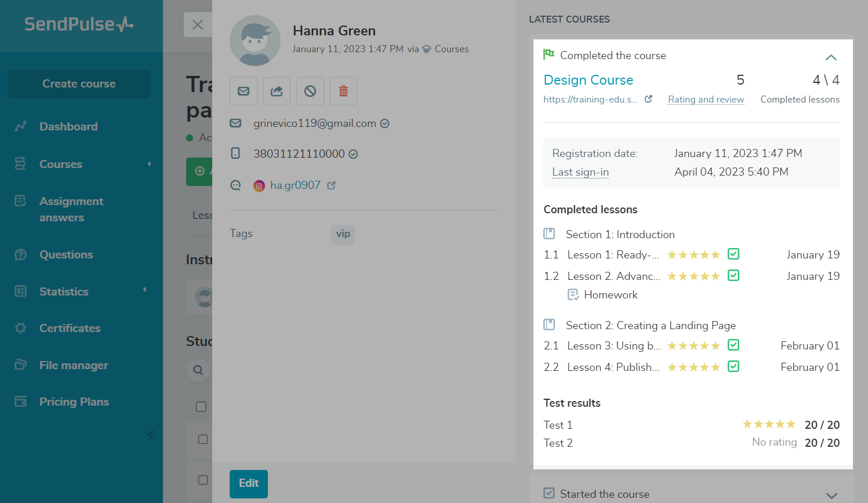Image resolution: width=868 pixels, height=503 pixels.
Task: Click the share contact icon
Action: point(277,91)
